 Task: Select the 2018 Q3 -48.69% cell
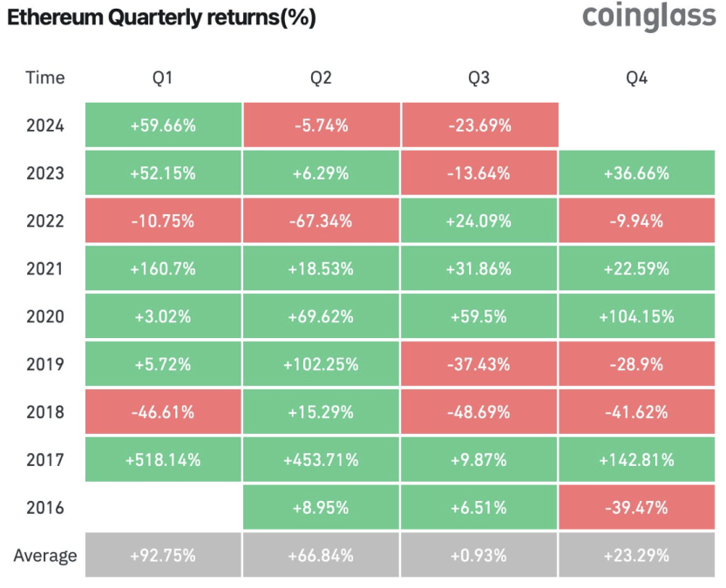(x=479, y=412)
